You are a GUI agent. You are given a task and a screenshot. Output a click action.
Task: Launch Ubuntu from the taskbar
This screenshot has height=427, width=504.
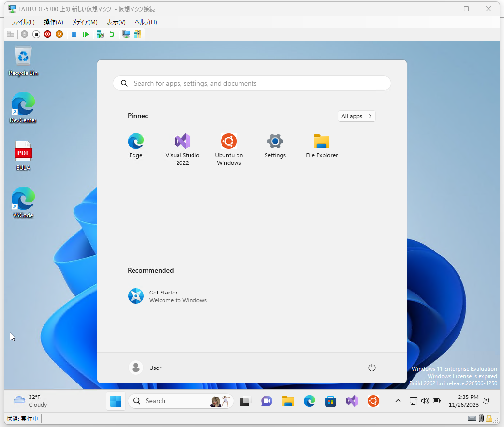tap(373, 401)
